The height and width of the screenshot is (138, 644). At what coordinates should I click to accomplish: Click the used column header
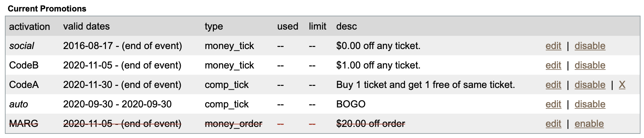pos(288,26)
